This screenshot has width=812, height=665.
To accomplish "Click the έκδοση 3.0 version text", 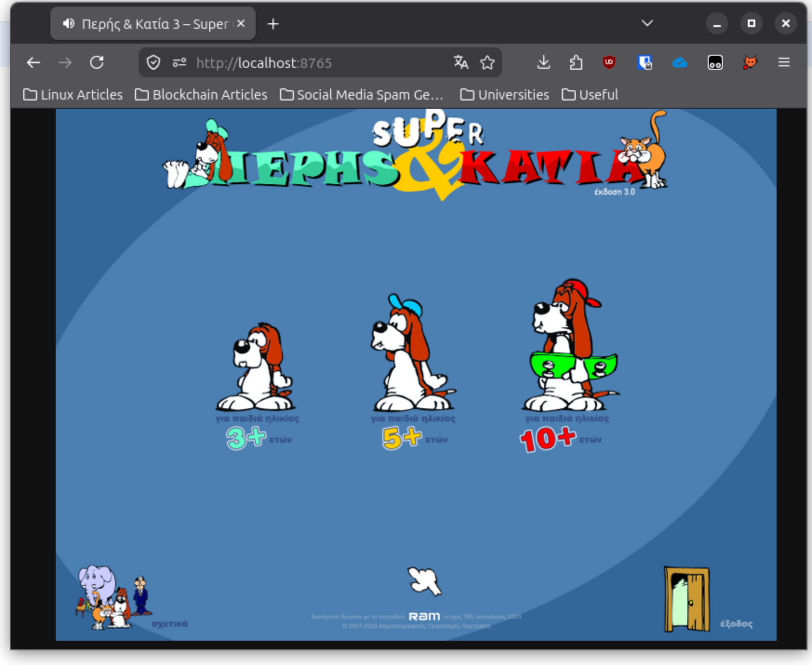I will (614, 192).
